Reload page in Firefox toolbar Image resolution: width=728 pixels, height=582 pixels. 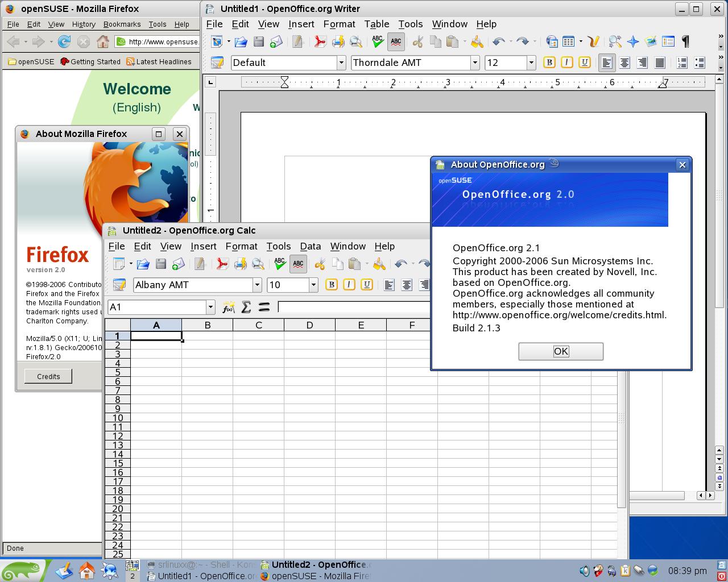pyautogui.click(x=64, y=41)
